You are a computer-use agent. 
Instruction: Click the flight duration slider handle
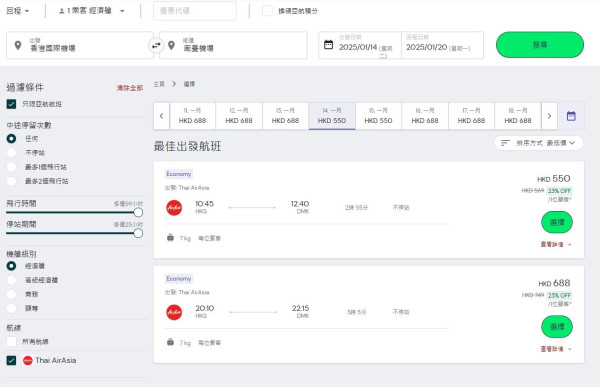point(139,212)
